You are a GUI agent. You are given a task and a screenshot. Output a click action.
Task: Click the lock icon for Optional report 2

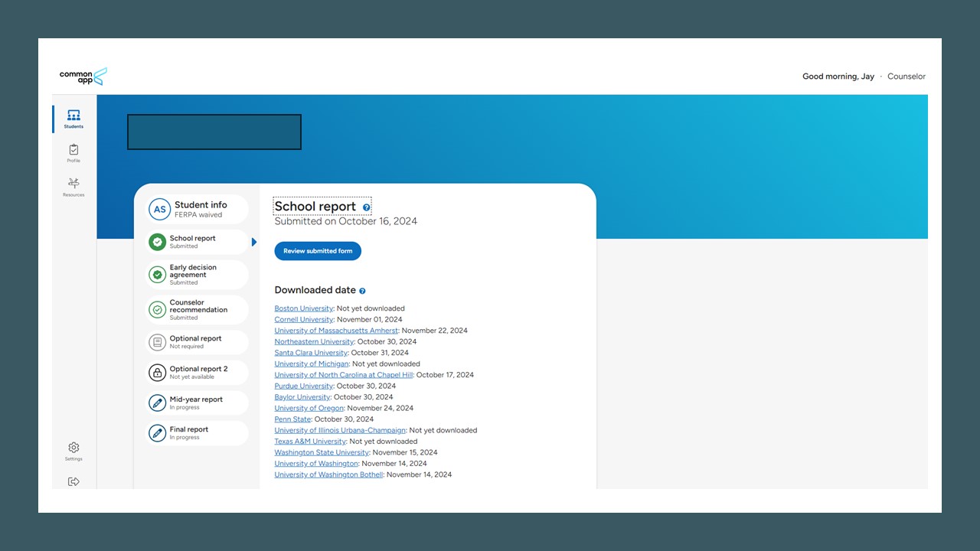pos(158,373)
